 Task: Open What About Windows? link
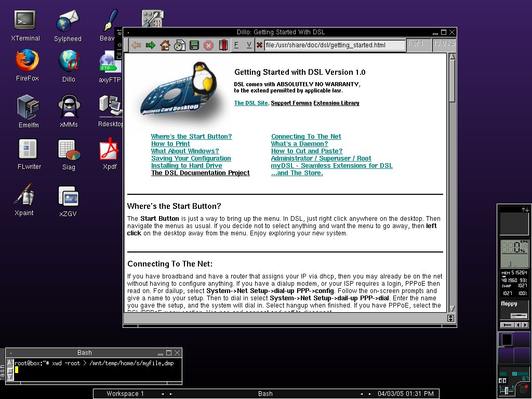tap(185, 151)
